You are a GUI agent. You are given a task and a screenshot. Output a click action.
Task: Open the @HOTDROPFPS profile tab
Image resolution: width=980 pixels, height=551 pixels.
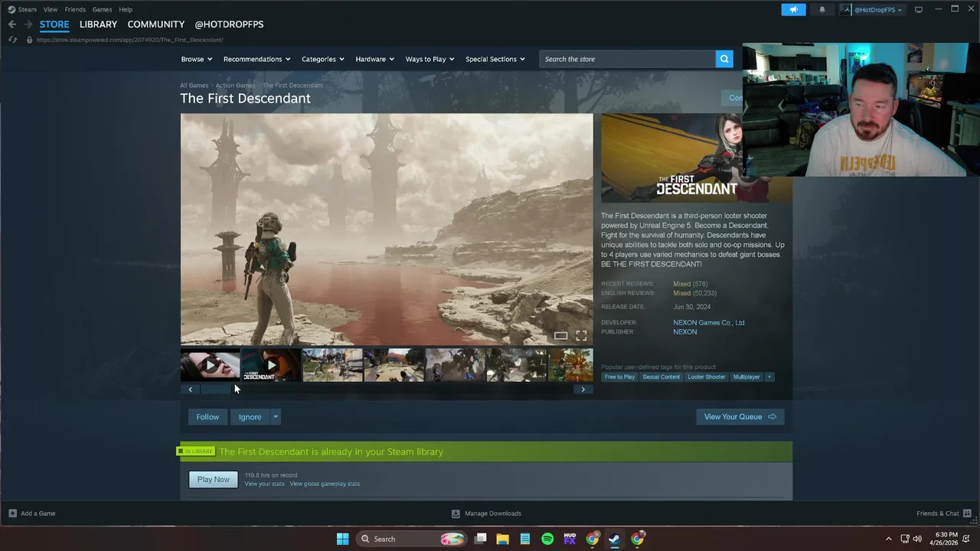(x=229, y=24)
